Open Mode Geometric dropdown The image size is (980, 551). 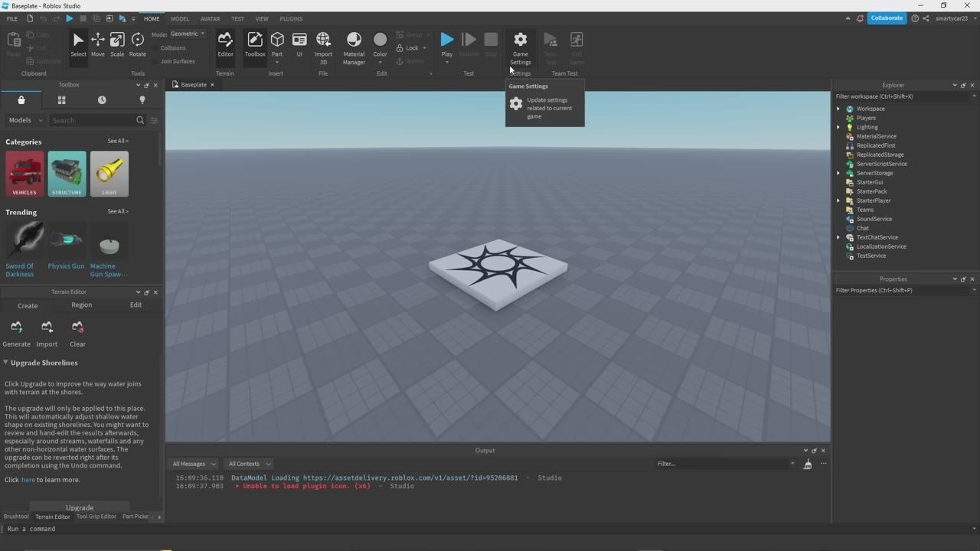tap(188, 34)
